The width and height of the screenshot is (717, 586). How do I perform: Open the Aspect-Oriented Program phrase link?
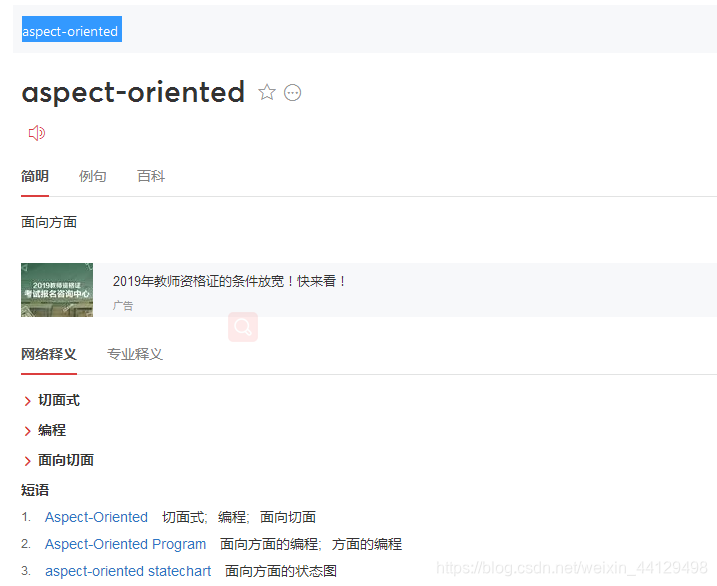tap(125, 544)
